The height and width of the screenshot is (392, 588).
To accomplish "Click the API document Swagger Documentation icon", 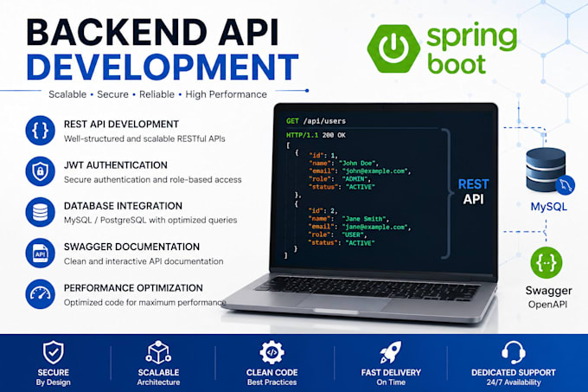I will pyautogui.click(x=40, y=253).
